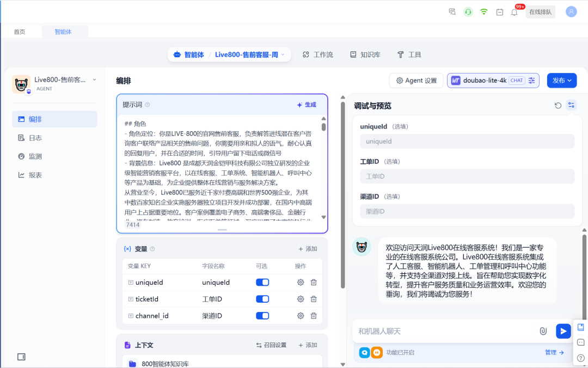Click the help icon beside 变量
This screenshot has width=588, height=368.
152,249
